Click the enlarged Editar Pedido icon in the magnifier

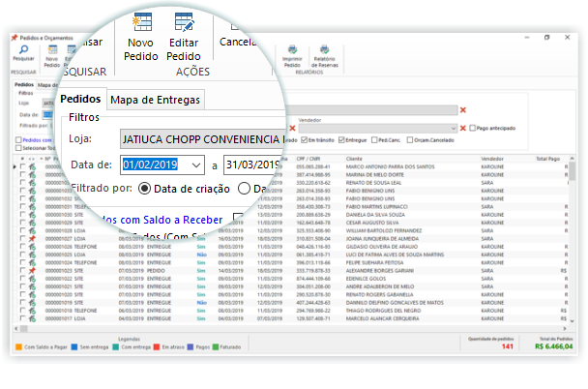tap(184, 21)
